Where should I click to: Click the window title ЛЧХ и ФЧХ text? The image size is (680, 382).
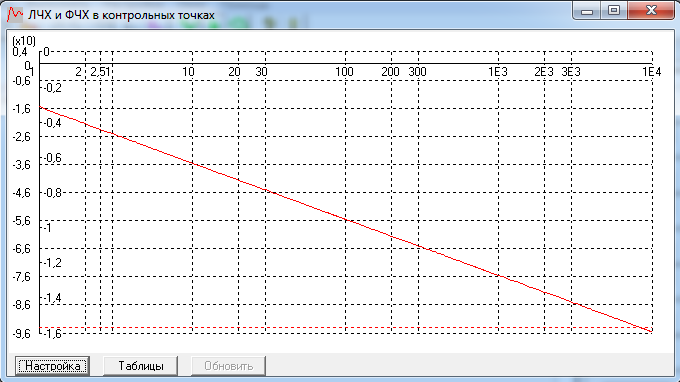(121, 15)
